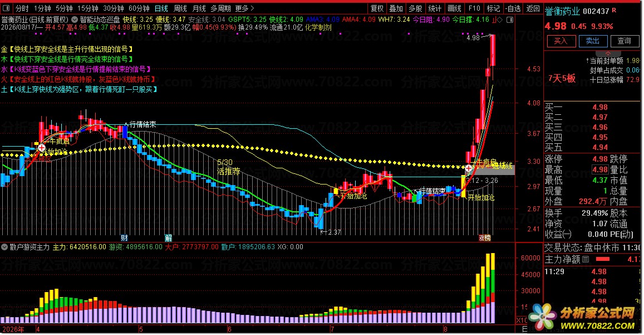Click the stock name 誉衡药业 in the quote panel

tap(562, 12)
